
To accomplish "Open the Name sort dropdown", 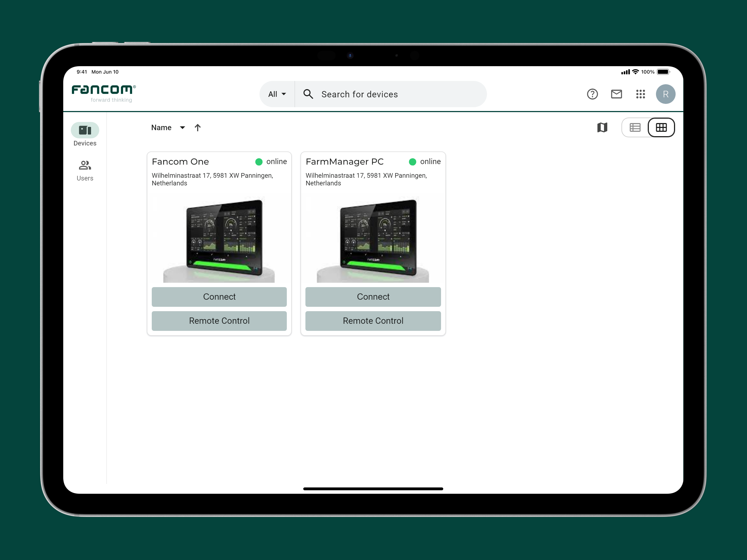I will [168, 127].
